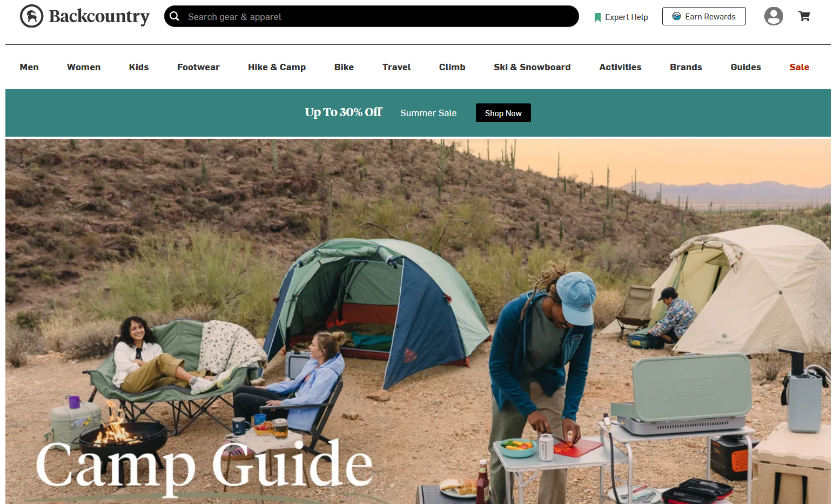Open the Men menu
The image size is (834, 504).
point(29,67)
